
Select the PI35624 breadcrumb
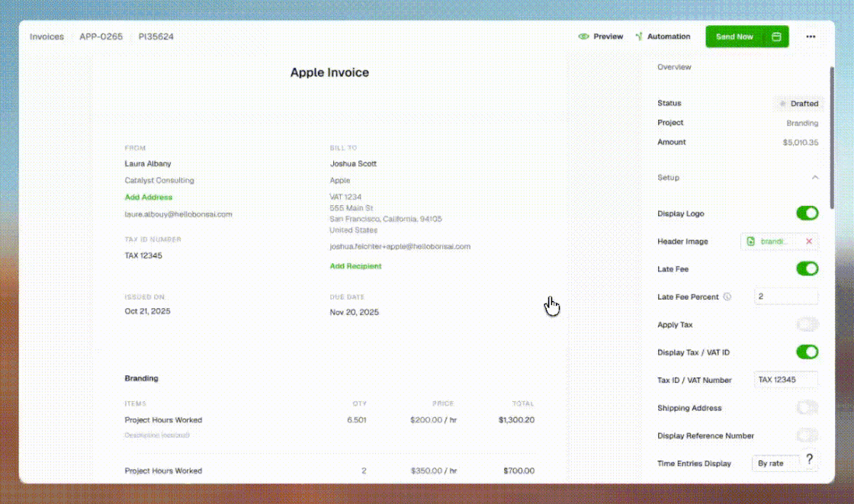[x=156, y=37]
